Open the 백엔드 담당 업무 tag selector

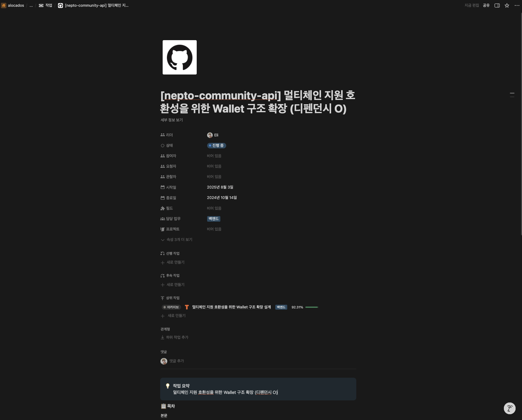pyautogui.click(x=214, y=219)
